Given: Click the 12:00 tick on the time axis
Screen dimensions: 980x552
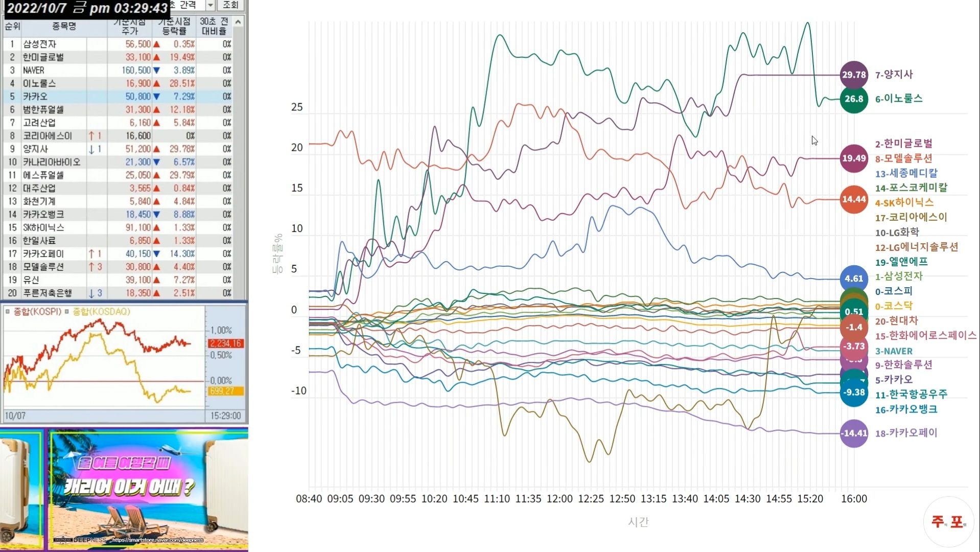Looking at the screenshot, I should pyautogui.click(x=559, y=499).
